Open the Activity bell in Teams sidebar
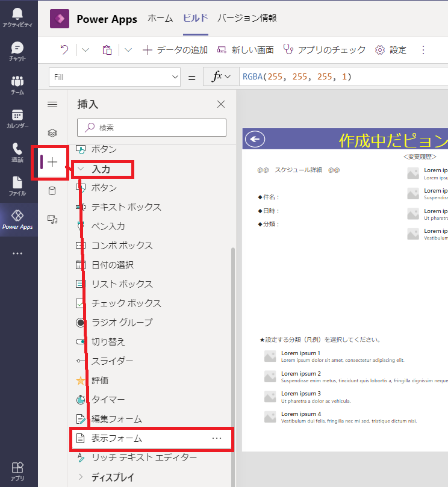Viewport: 448px width, 487px height. pos(17,17)
